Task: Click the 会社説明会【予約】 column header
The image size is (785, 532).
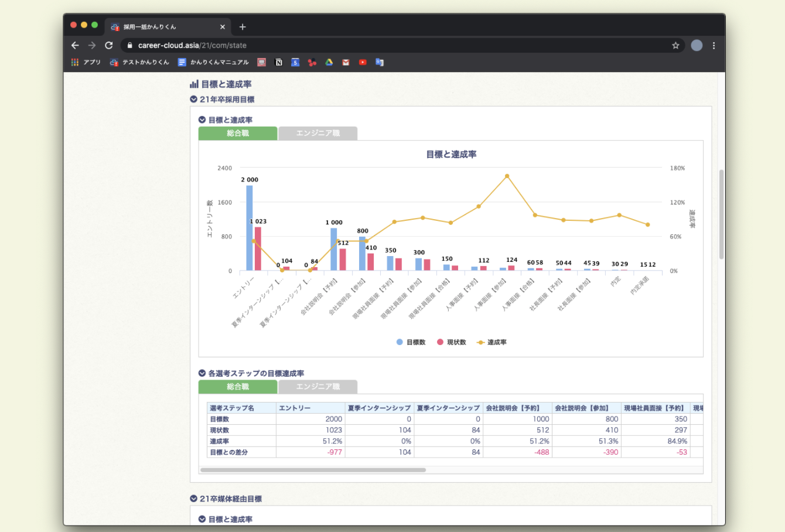Action: click(x=517, y=408)
